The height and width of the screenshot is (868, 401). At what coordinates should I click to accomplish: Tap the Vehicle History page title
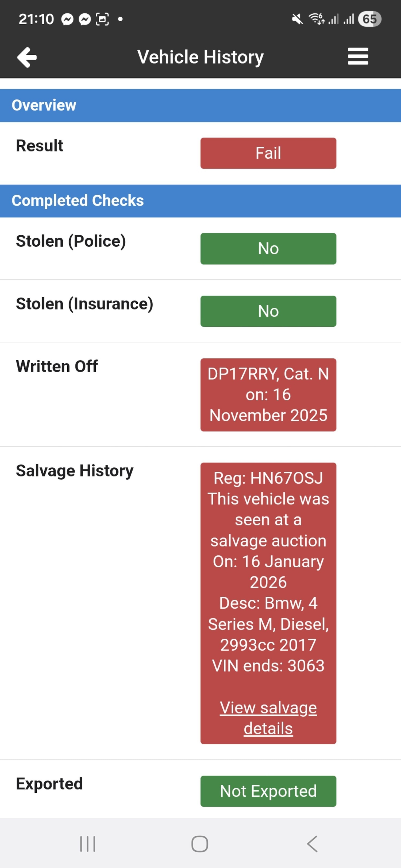[x=200, y=57]
